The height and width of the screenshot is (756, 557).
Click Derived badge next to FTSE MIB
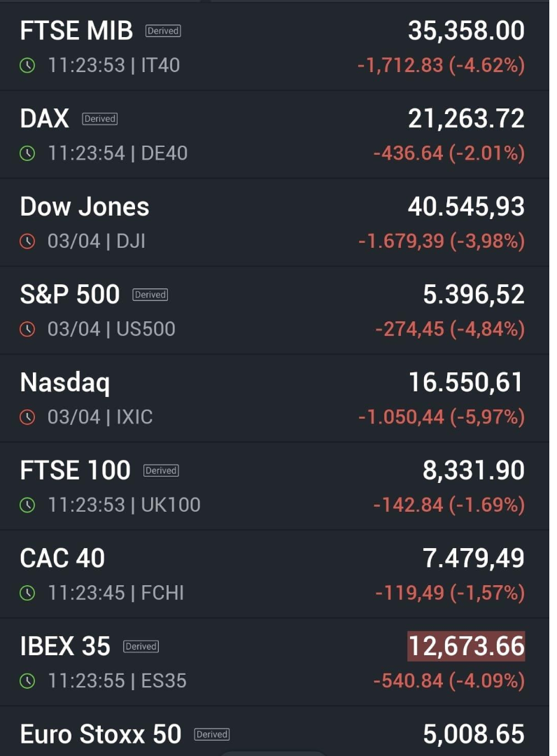click(163, 31)
